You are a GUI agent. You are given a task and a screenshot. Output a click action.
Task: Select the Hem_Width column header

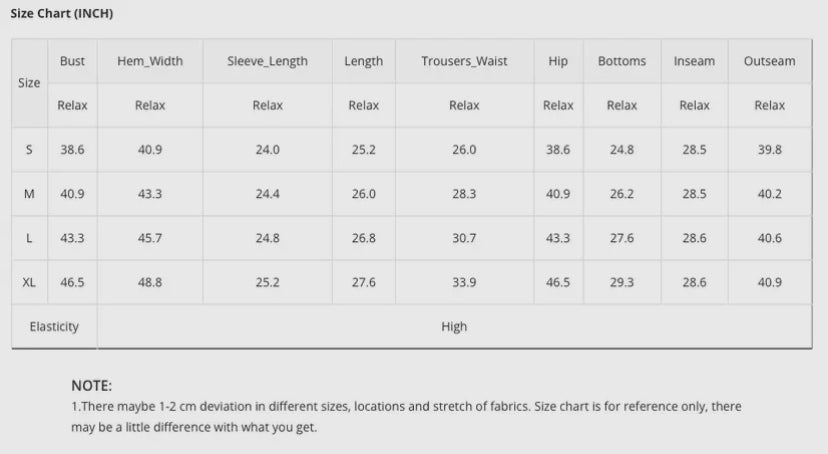150,61
